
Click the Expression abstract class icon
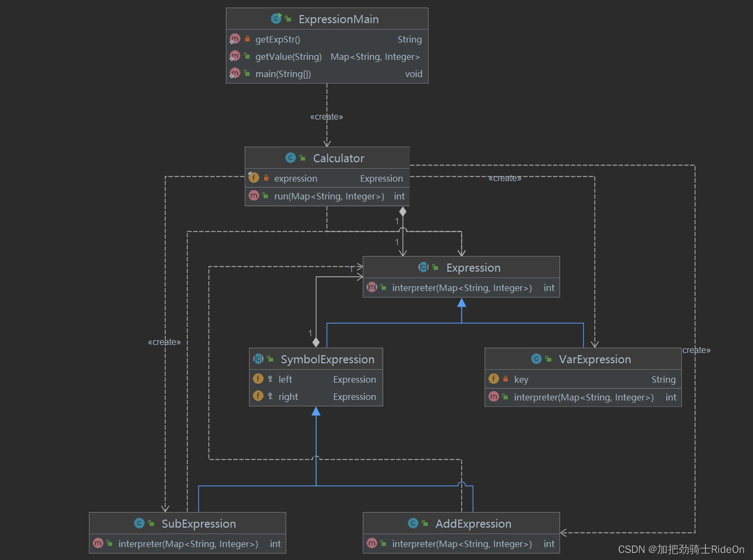[423, 267]
